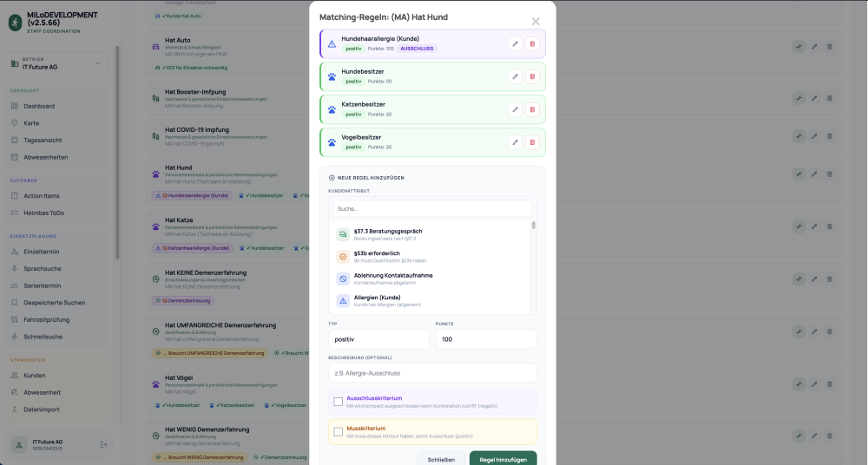Open the Typ dropdown showing positiv
Screen dimensions: 868x465
point(378,339)
